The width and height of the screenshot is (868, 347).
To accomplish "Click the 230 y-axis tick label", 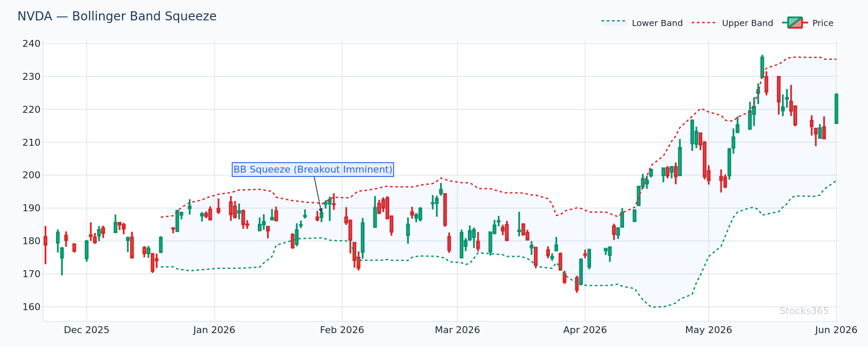I will pos(31,77).
